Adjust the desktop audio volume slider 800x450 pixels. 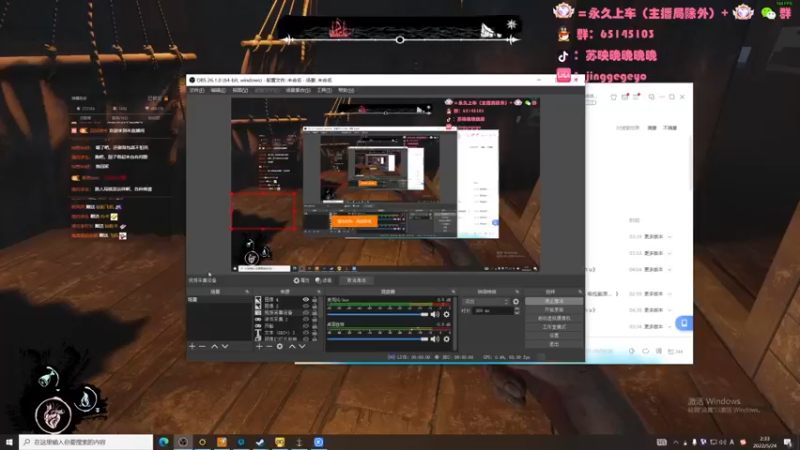point(378,339)
